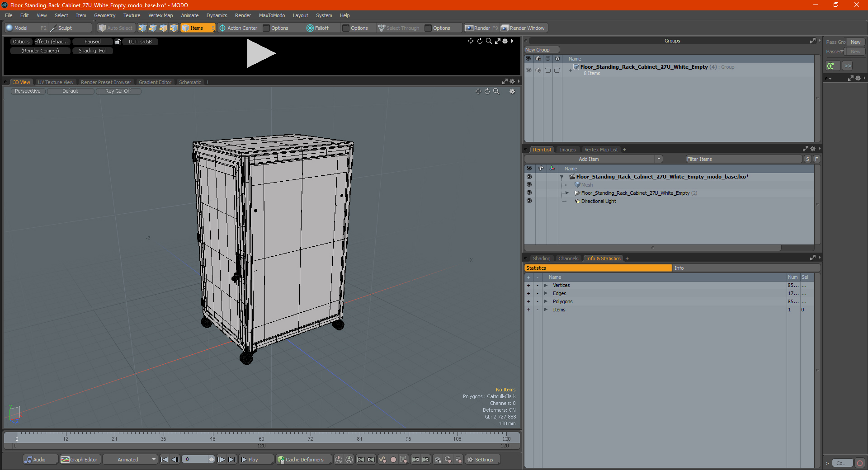
Task: Expand Polygons statistics row
Action: (546, 301)
